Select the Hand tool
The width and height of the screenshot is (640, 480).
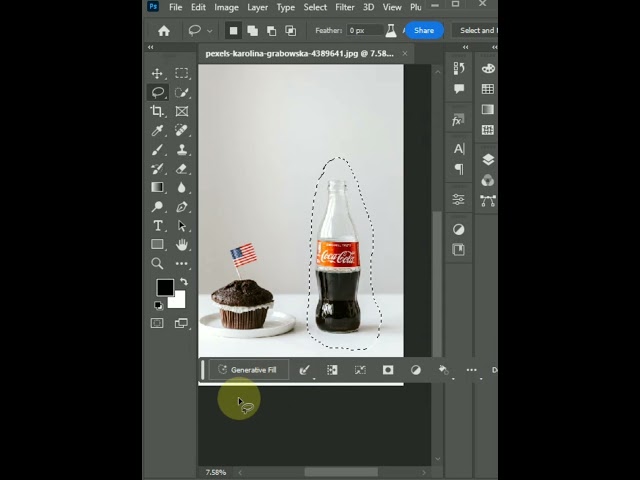(182, 244)
